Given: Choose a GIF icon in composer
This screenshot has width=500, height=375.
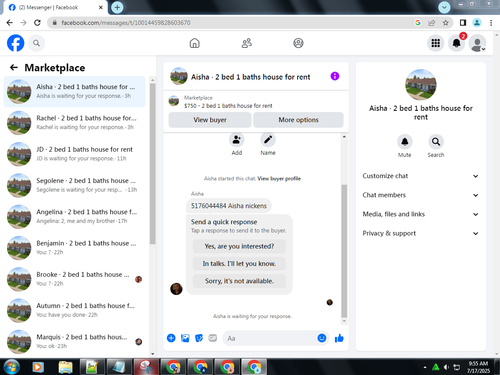Looking at the screenshot, I should 213,338.
